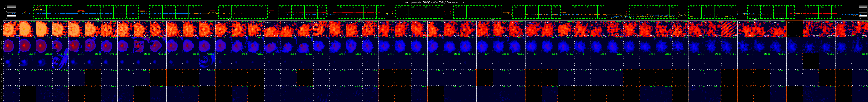Select interval 19 box on the lightcurve

(x=322, y=12)
